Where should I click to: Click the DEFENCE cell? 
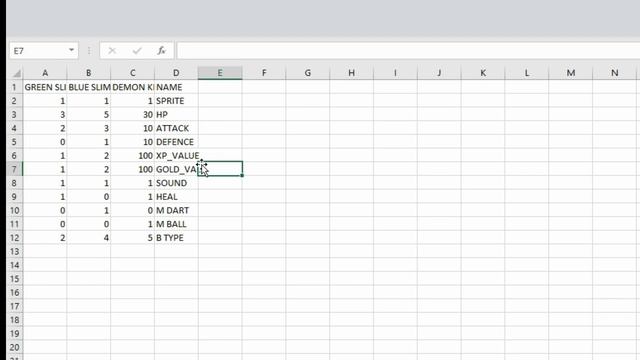(176, 142)
